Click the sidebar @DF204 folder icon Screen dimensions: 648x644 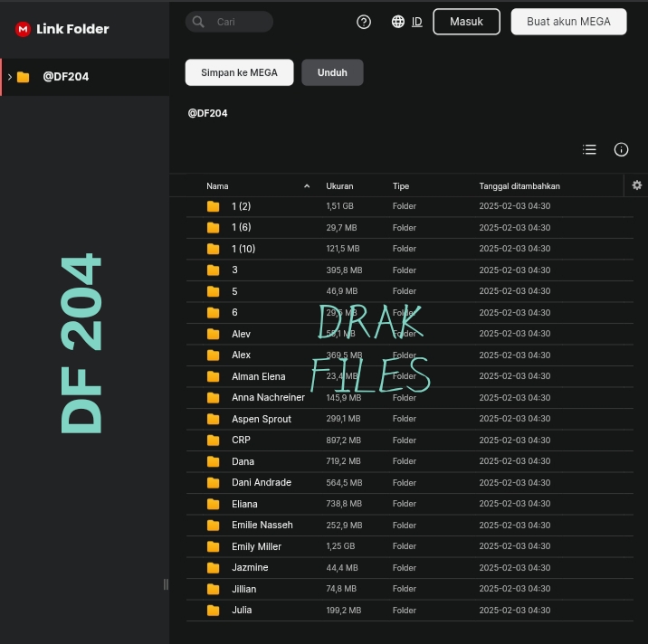click(x=24, y=77)
